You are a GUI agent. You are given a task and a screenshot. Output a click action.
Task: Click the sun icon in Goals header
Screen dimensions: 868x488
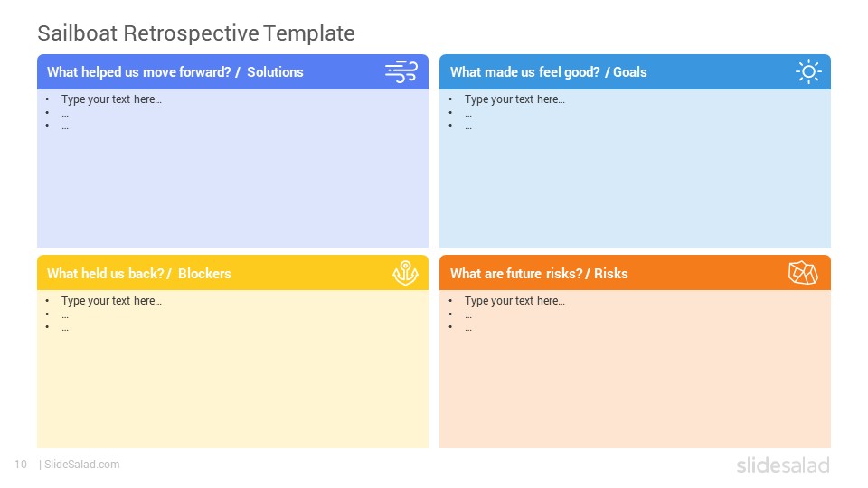(x=808, y=71)
